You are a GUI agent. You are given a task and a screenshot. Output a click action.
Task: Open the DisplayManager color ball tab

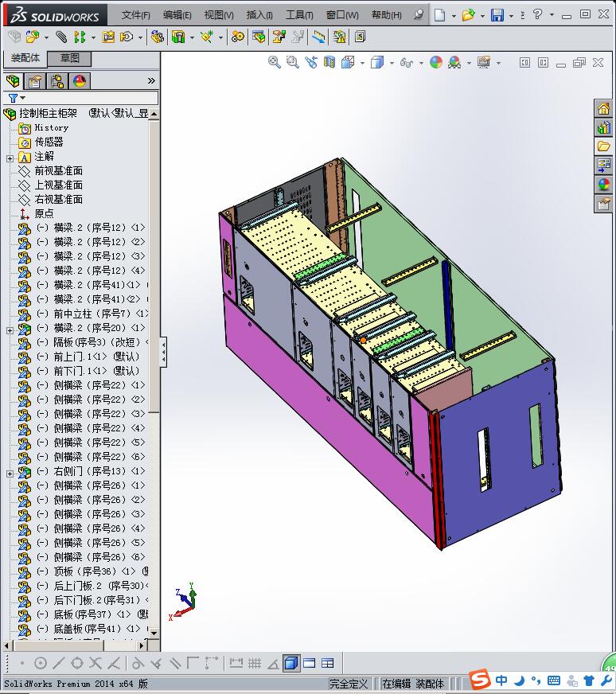click(x=80, y=81)
